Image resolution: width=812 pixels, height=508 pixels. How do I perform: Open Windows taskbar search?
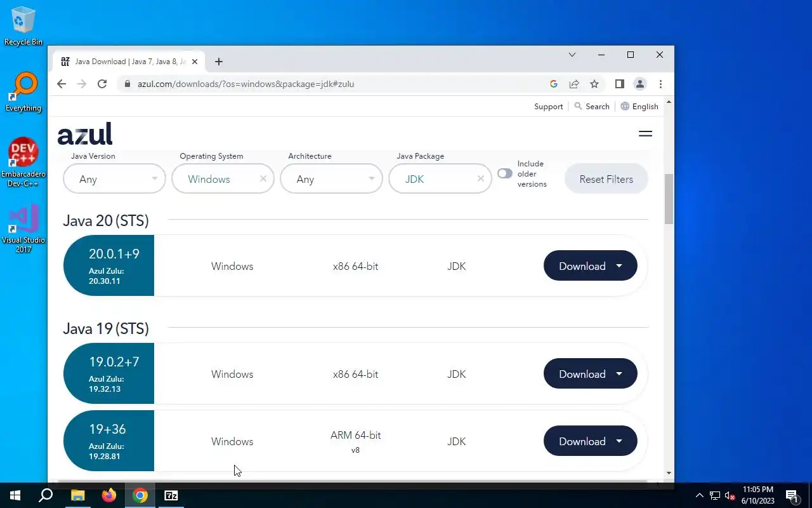[46, 495]
